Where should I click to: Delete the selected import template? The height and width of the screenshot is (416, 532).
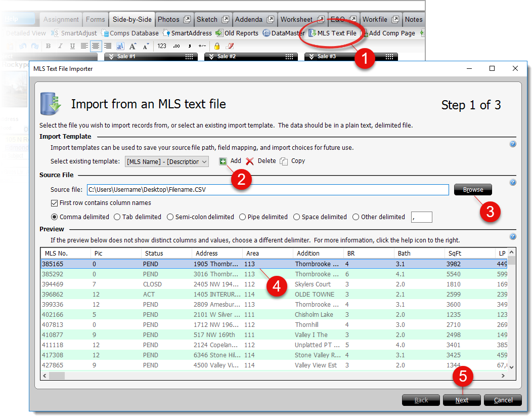[x=250, y=161]
